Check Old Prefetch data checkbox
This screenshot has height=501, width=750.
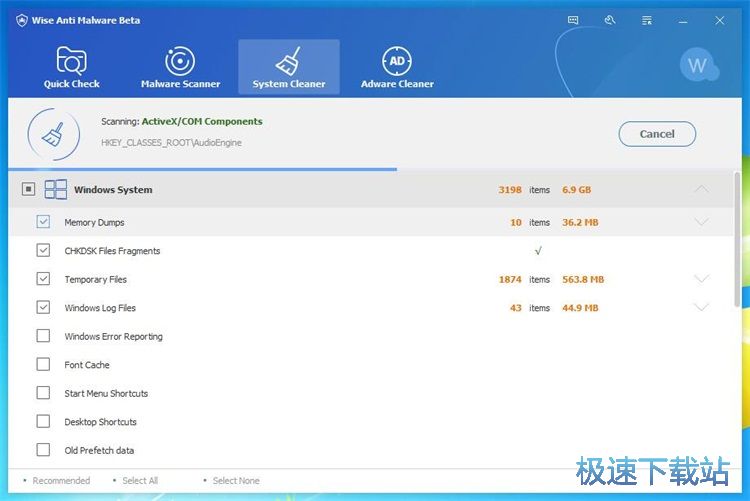pyautogui.click(x=43, y=450)
